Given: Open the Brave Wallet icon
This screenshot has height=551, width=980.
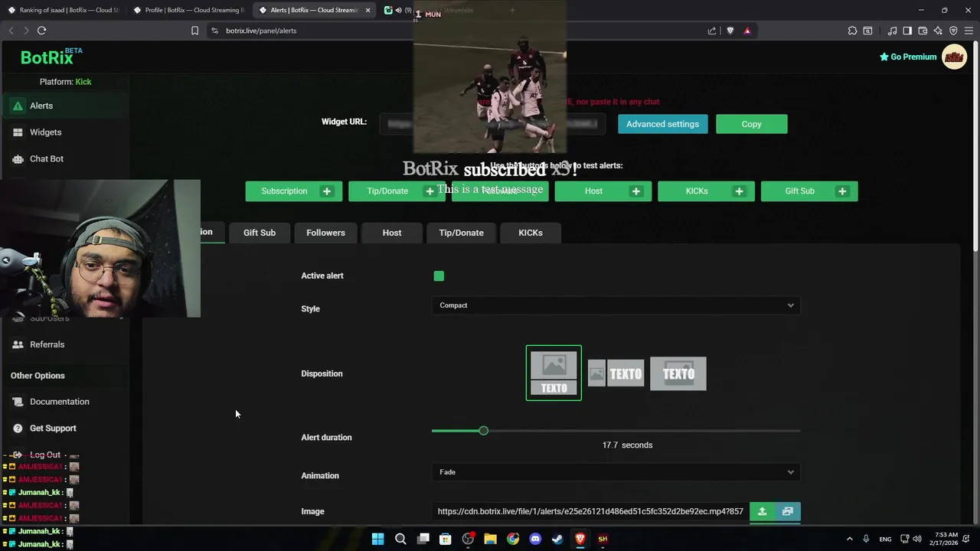Looking at the screenshot, I should tap(923, 31).
